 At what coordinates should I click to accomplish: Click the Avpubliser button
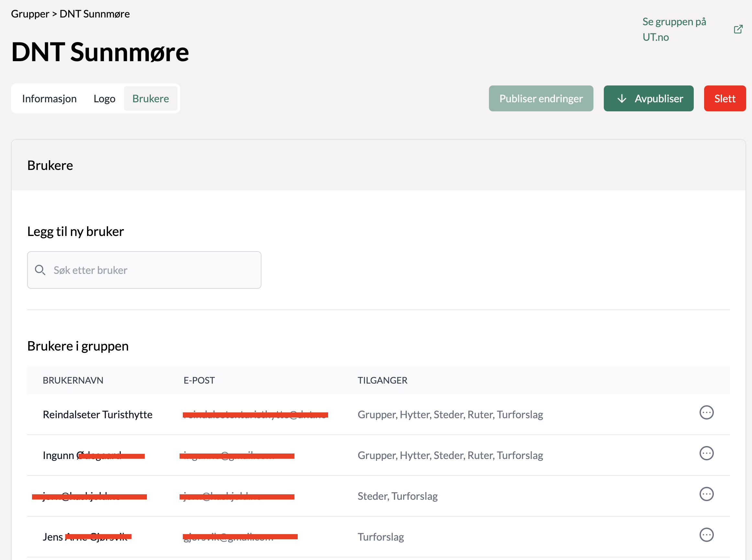pos(648,99)
